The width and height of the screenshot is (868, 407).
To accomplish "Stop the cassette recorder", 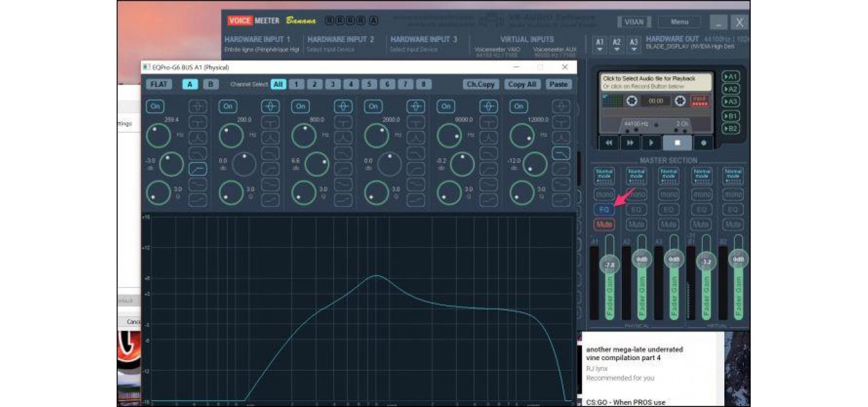I will coord(677,142).
